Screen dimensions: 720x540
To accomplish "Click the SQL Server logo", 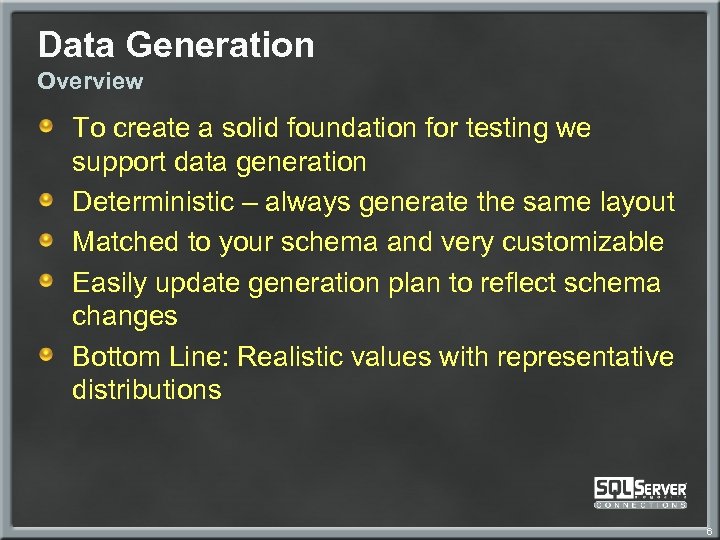I will pos(640,488).
